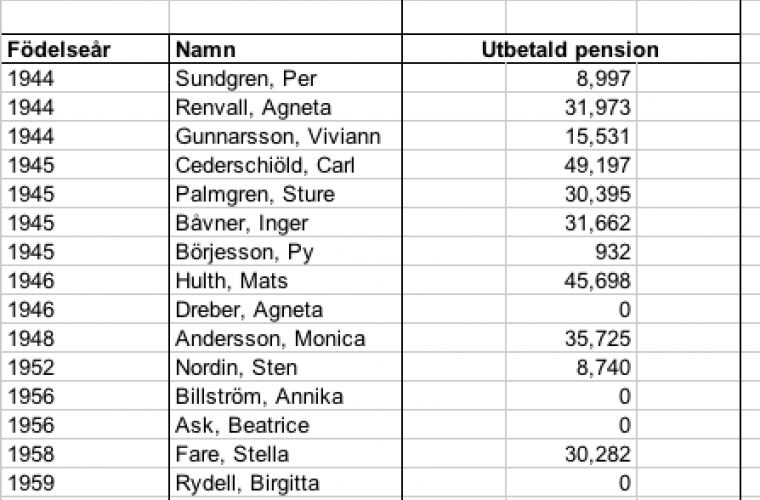Select Cederschiöld, Carl name cell
The height and width of the screenshot is (500, 760).
coord(265,165)
